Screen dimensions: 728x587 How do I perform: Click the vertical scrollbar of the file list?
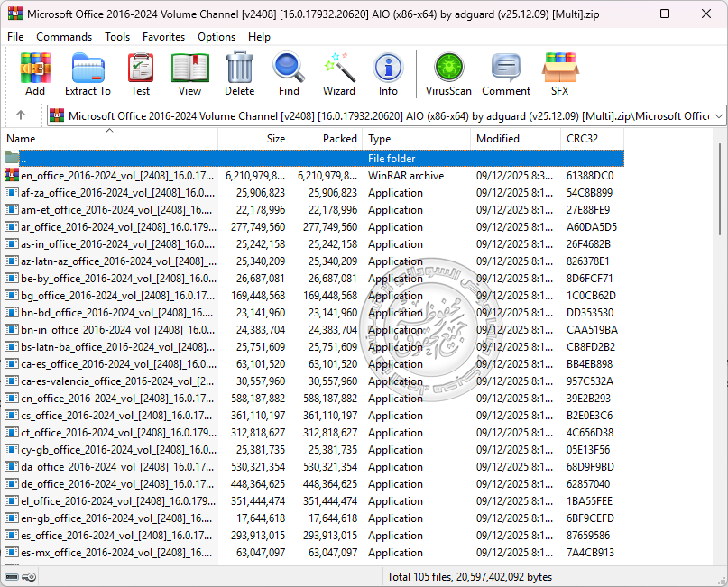pyautogui.click(x=720, y=191)
